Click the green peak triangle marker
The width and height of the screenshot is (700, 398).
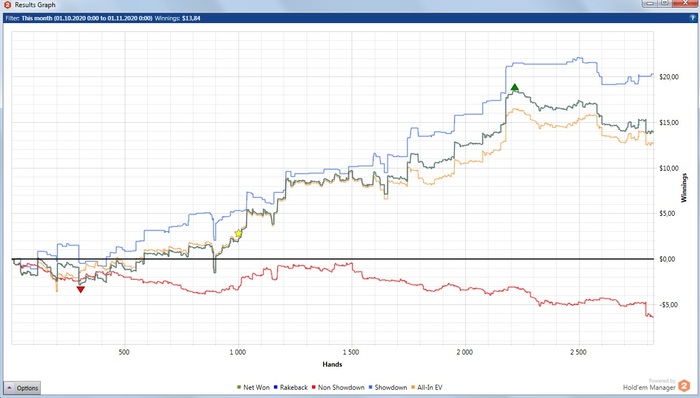point(515,87)
